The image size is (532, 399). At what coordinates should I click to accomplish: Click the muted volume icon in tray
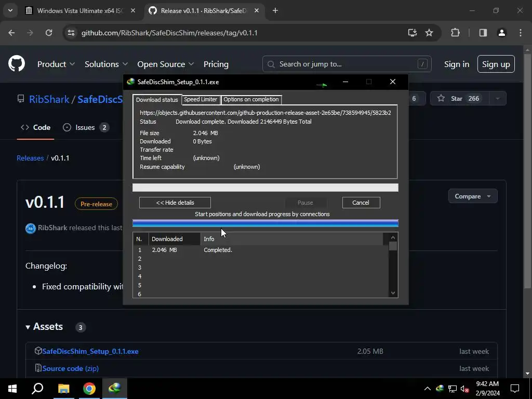[x=464, y=389]
